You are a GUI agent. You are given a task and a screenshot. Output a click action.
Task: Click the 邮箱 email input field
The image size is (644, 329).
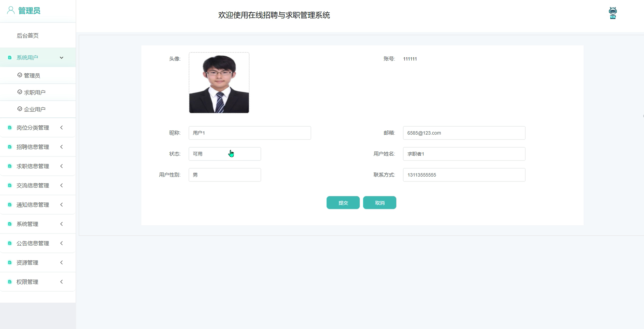pos(464,133)
